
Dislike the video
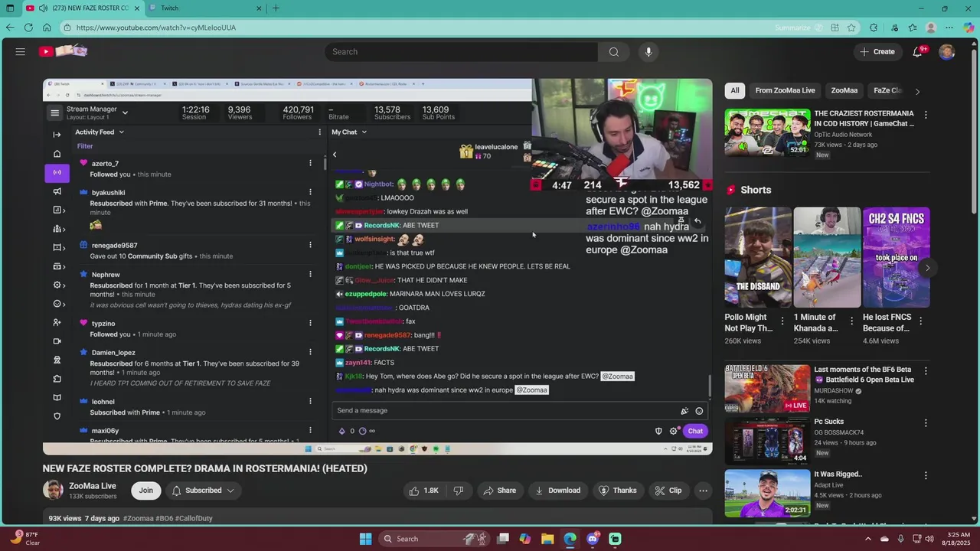(x=459, y=491)
